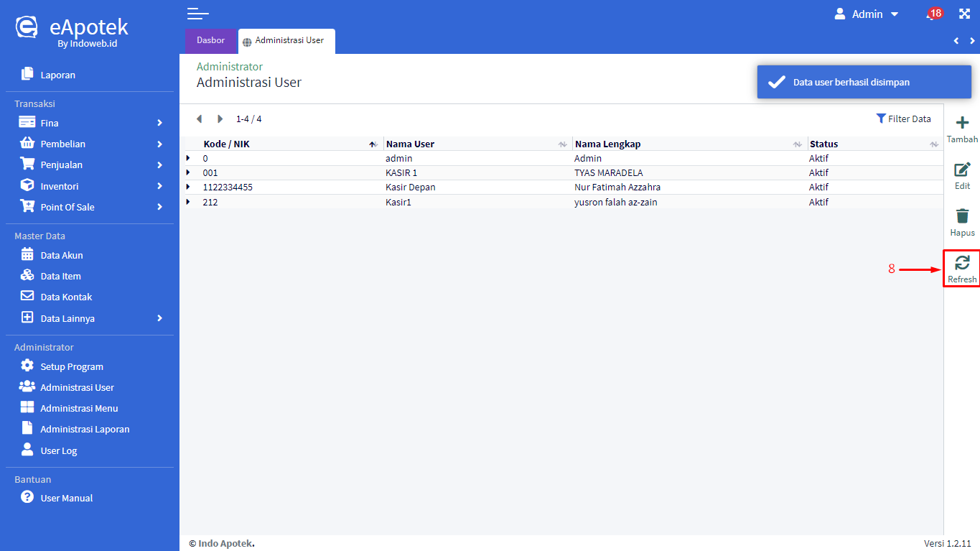The width and height of the screenshot is (980, 551).
Task: Select the TYAS MARADELA row
Action: tap(608, 172)
